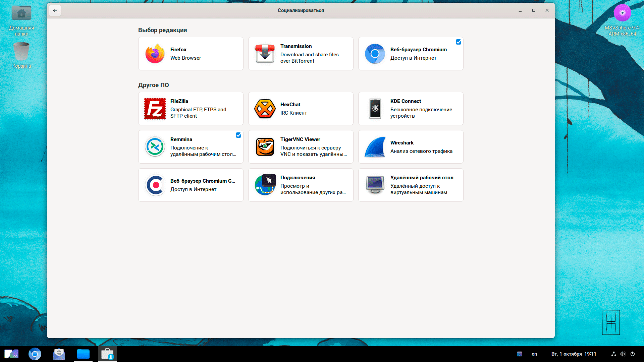Viewport: 644px width, 362px height.
Task: Click the small tray icon left of 'en'
Action: click(520, 354)
